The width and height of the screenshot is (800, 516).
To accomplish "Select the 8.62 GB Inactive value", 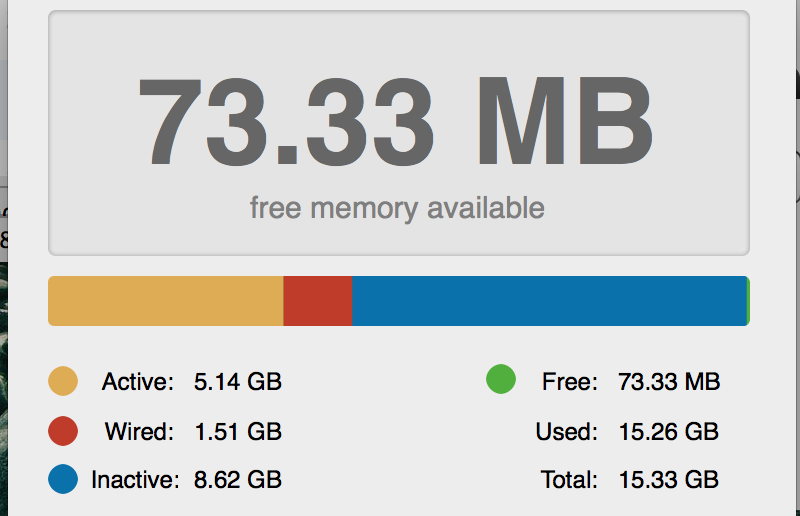I will pyautogui.click(x=238, y=479).
